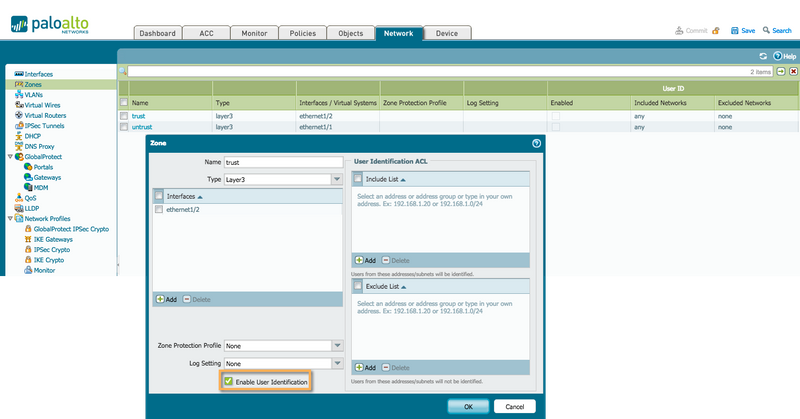Switch to the Dashboard tab
This screenshot has width=800, height=419.
point(157,33)
